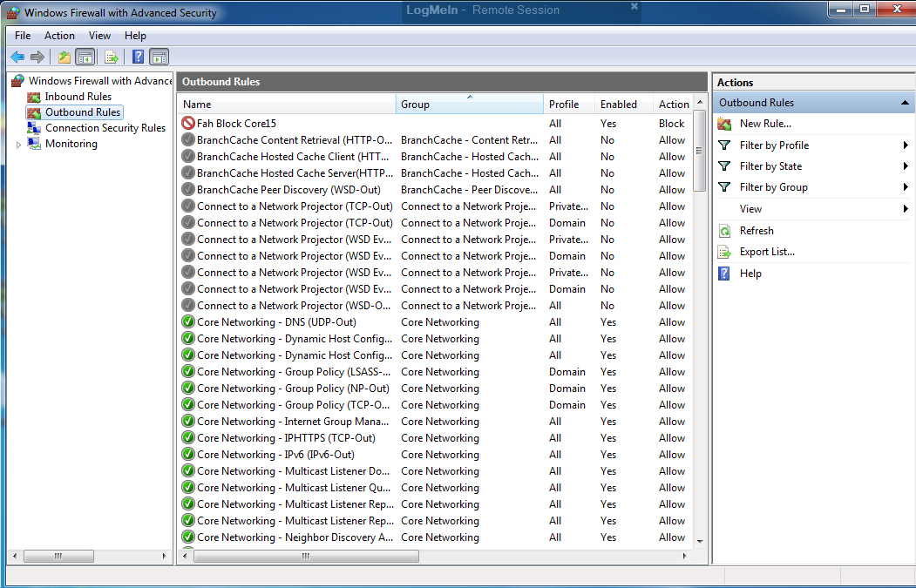Select Core Networking - Internet Group Mana... rule
The width and height of the screenshot is (916, 588).
[293, 421]
